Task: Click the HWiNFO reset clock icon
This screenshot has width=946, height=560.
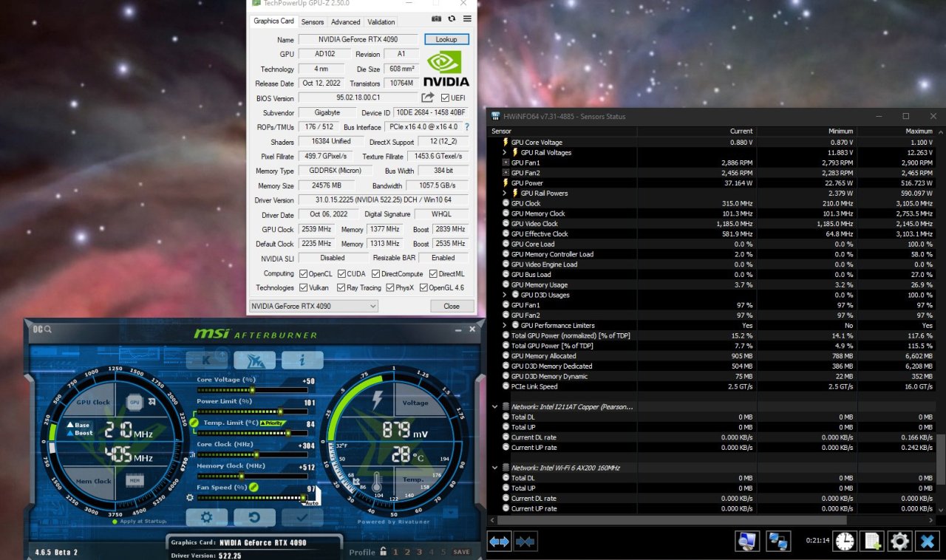Action: [845, 541]
